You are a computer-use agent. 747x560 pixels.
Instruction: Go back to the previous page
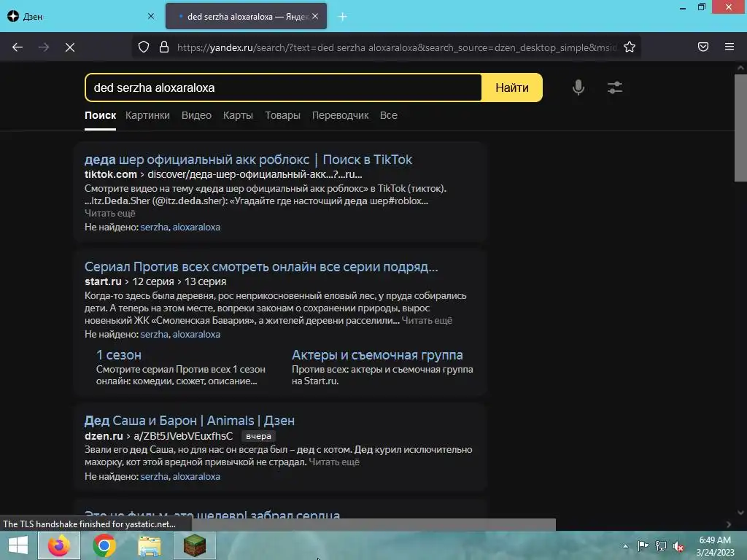[x=18, y=47]
